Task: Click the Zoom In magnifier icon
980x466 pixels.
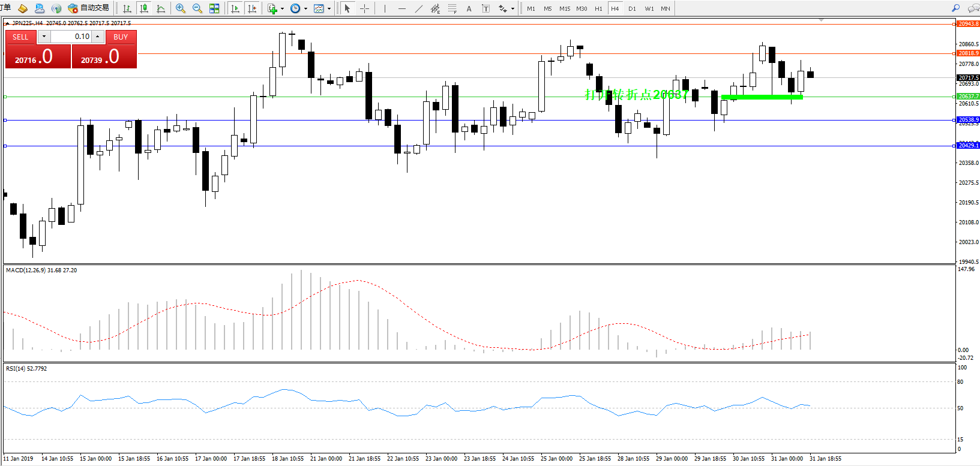Action: (x=180, y=8)
